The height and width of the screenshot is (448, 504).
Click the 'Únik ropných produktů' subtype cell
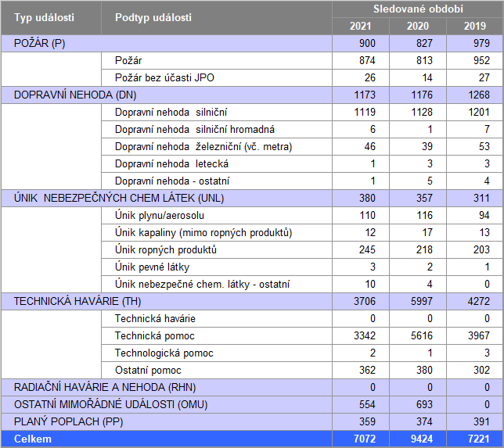[x=165, y=250]
